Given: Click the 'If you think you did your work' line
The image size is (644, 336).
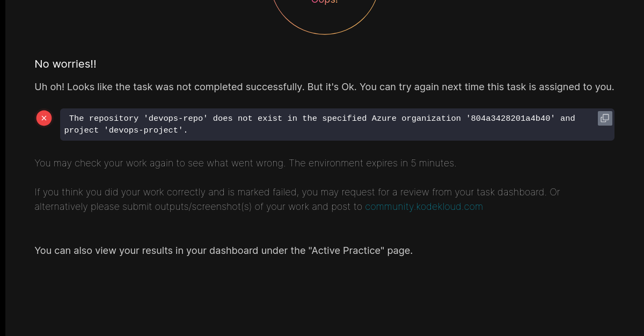Looking at the screenshot, I should pos(297,192).
